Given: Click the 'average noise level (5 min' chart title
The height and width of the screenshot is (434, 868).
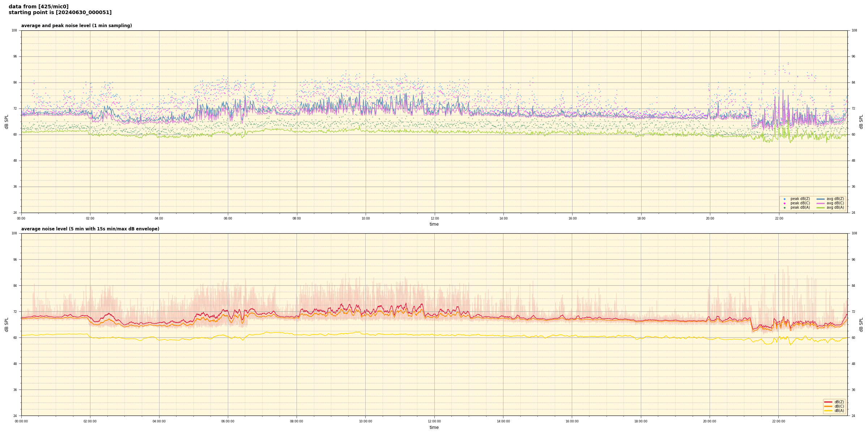Looking at the screenshot, I should [90, 229].
